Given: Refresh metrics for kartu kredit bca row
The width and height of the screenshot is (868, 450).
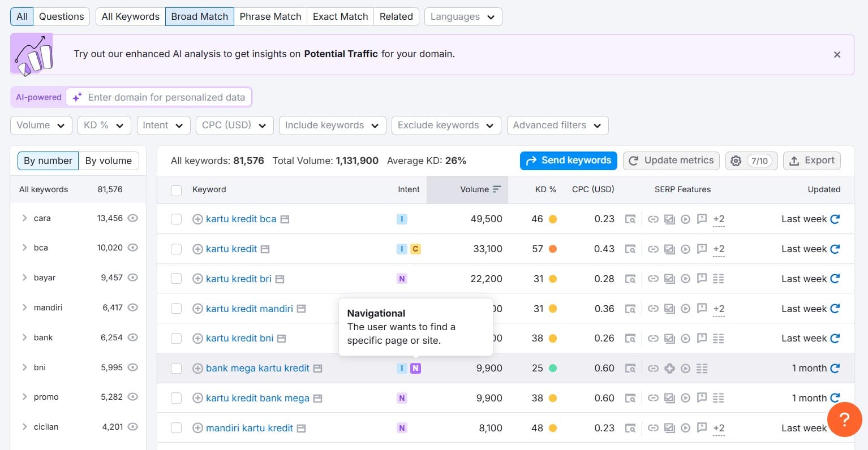Looking at the screenshot, I should (x=835, y=219).
